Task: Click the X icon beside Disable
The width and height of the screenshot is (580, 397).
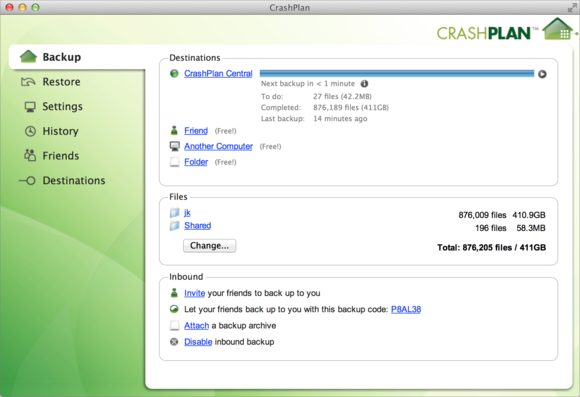Action: (174, 342)
